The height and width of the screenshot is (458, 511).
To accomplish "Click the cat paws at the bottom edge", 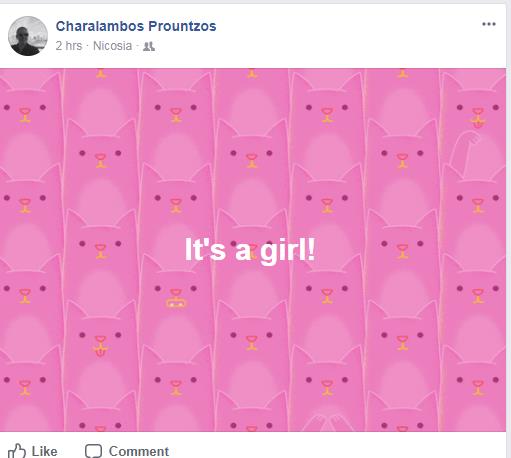I will [328, 423].
